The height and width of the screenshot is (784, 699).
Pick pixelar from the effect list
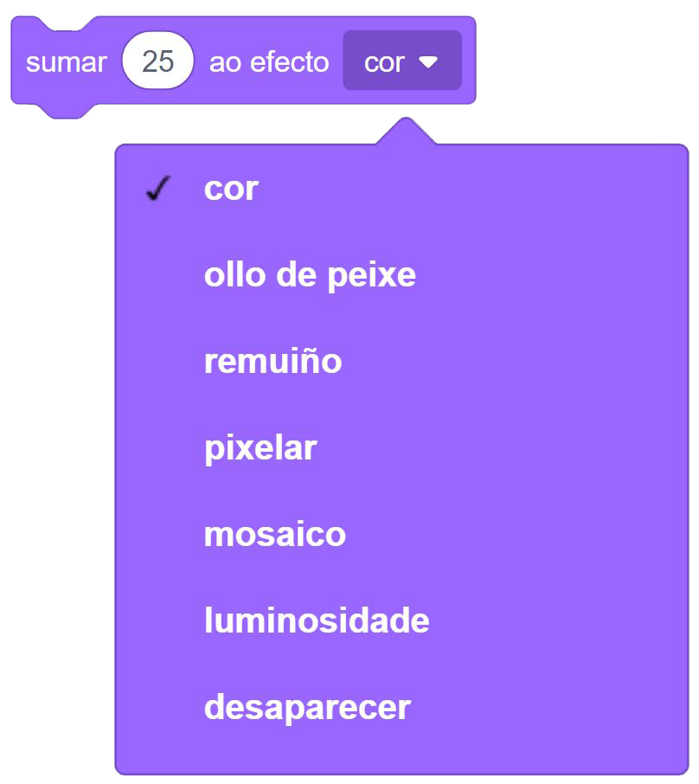(260, 448)
